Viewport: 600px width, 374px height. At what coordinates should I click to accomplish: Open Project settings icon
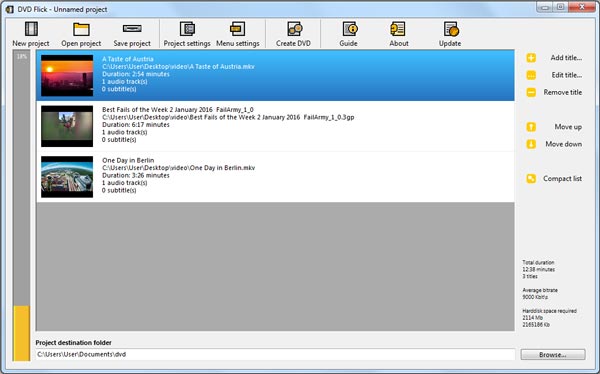tap(187, 29)
